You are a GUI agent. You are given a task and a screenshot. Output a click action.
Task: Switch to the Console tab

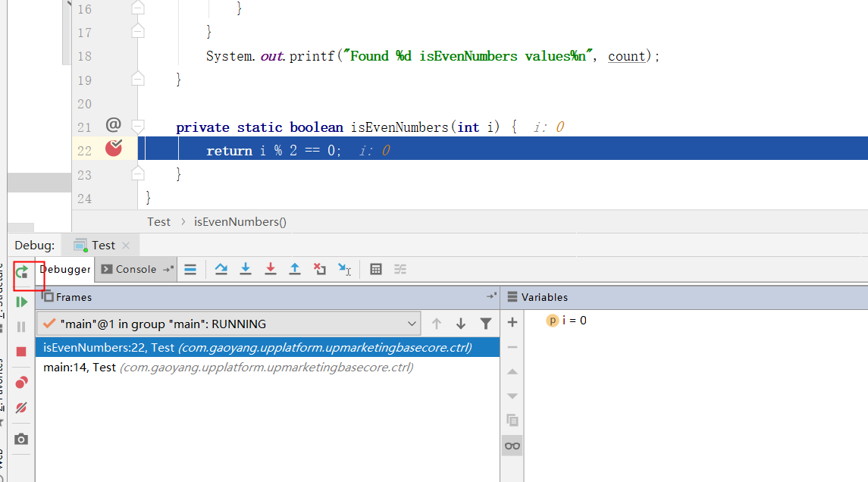[136, 270]
